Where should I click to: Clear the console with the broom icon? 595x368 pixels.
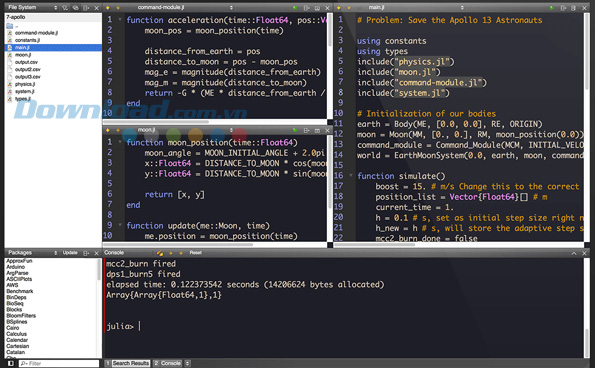pyautogui.click(x=160, y=253)
